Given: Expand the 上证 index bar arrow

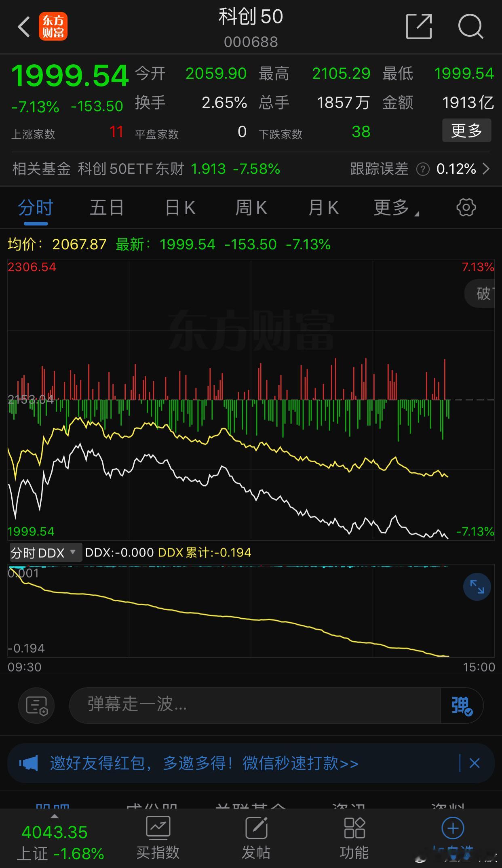Looking at the screenshot, I should pos(55,817).
